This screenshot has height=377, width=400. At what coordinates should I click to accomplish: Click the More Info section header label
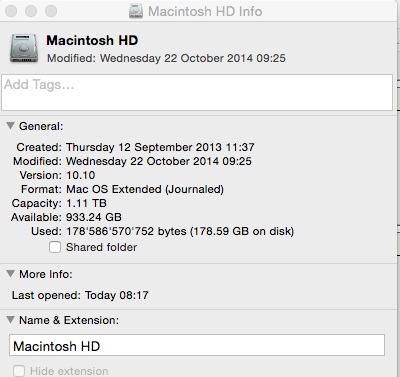(46, 274)
